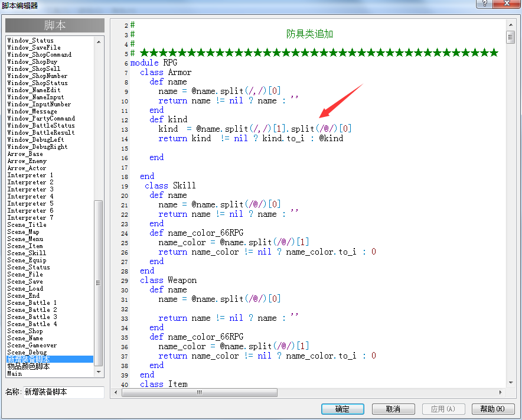Click the script list scroll down arrow
The width and height of the screenshot is (522, 420).
pos(99,372)
